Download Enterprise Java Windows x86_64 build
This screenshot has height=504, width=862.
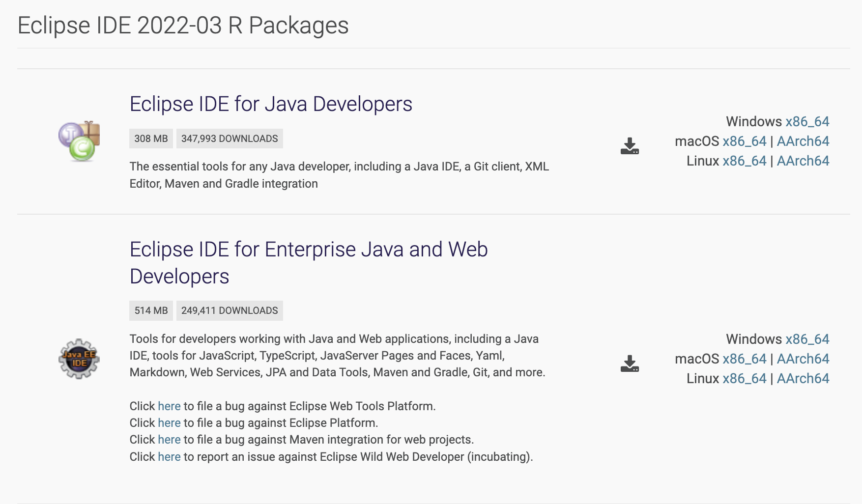tap(807, 339)
